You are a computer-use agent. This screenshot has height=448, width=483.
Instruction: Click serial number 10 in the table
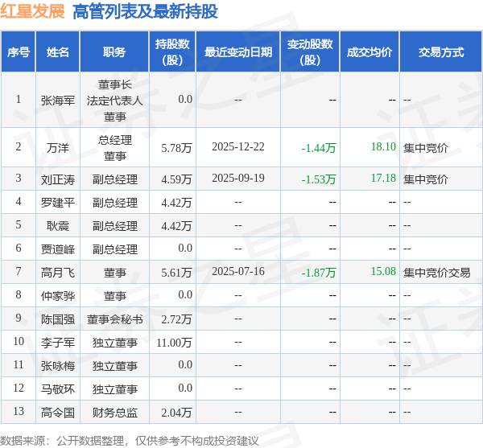point(19,341)
